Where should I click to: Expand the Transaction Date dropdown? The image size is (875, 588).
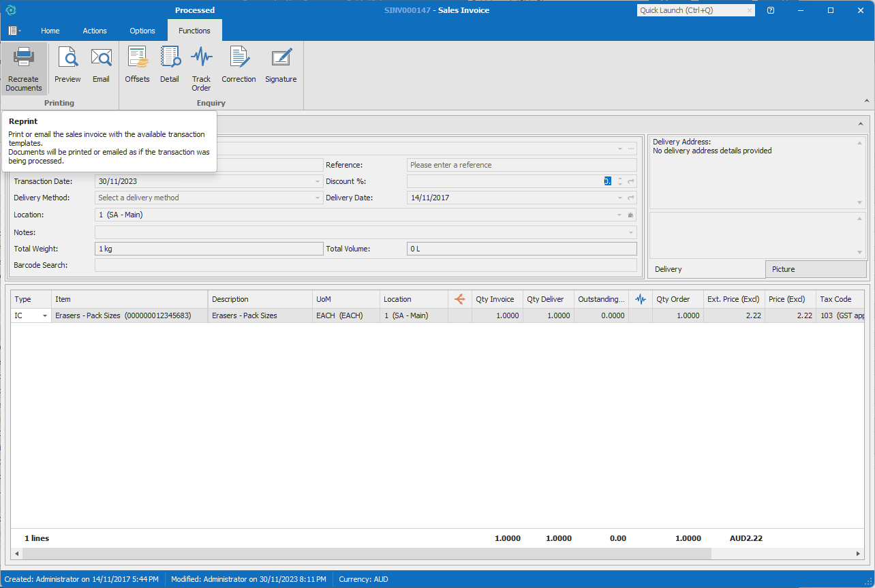pyautogui.click(x=318, y=181)
